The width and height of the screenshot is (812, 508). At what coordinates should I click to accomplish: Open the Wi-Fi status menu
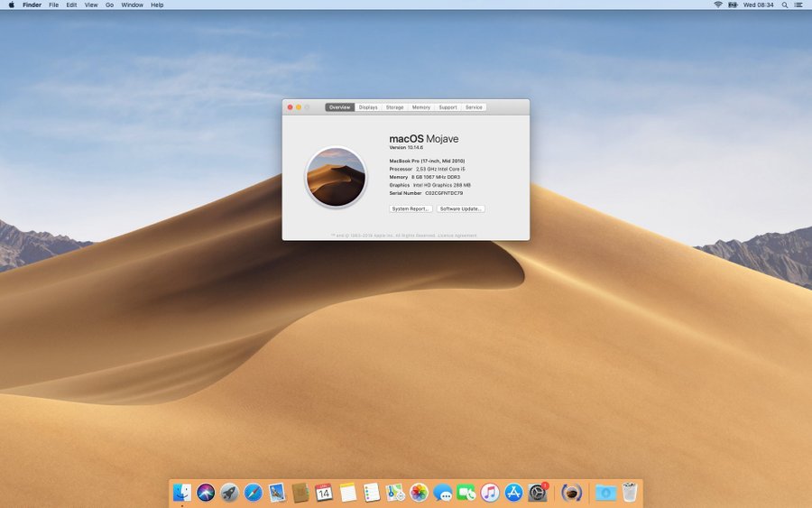pos(718,5)
